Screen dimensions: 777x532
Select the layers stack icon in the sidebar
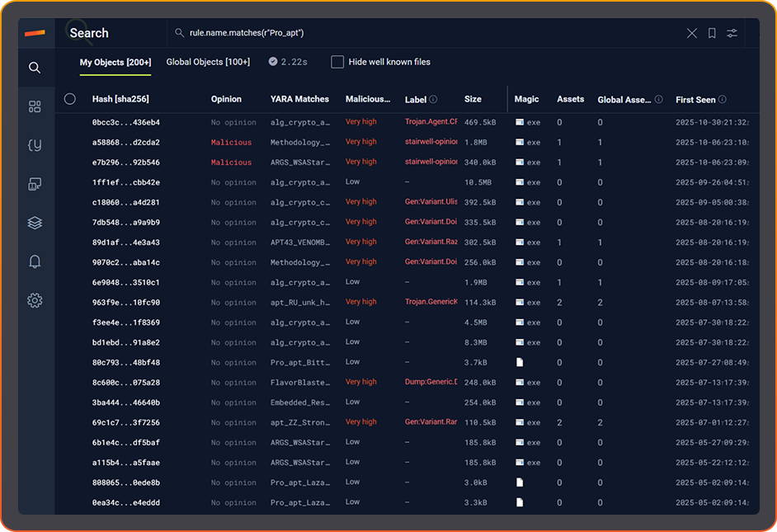35,222
